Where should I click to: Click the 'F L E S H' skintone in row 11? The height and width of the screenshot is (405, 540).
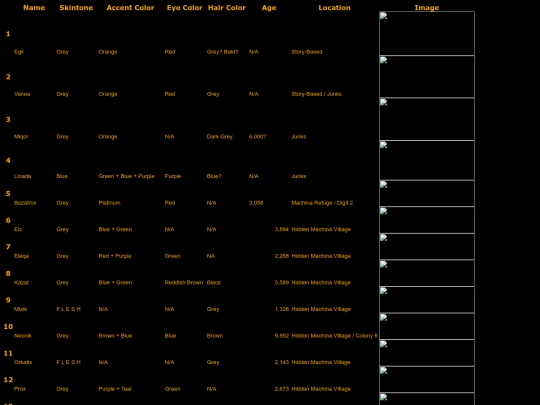click(x=69, y=362)
